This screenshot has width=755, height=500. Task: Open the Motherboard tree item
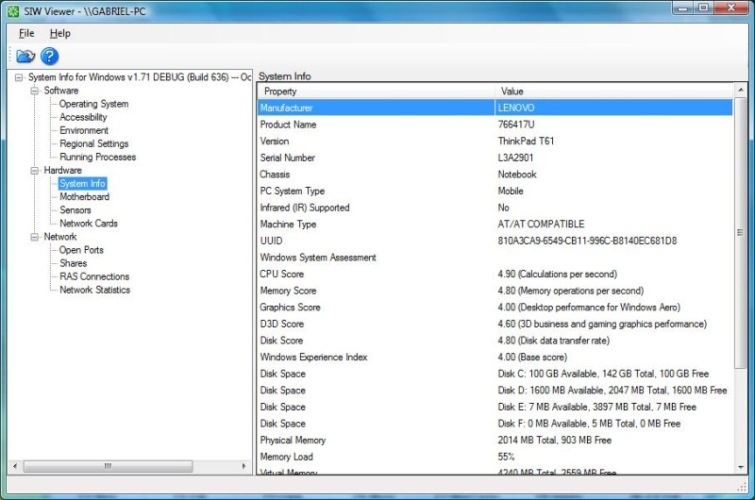84,197
